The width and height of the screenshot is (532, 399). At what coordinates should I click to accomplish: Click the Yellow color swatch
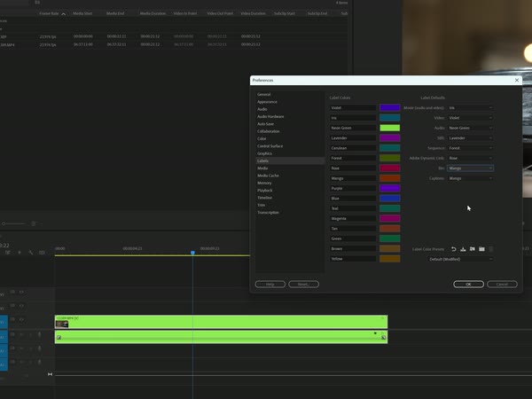390,259
